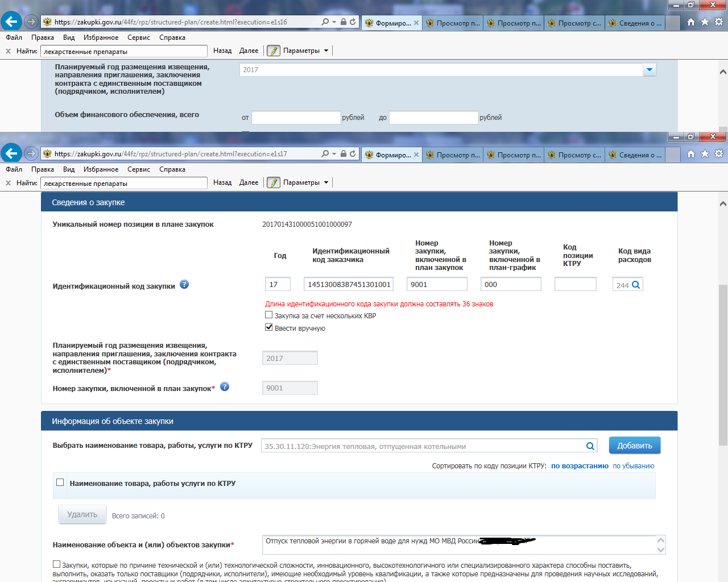Open the Файл menu in lower window
This screenshot has height=582, width=728.
pos(14,169)
